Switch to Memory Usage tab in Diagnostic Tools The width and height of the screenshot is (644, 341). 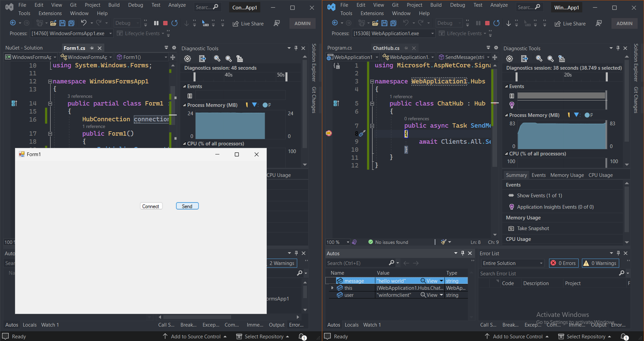coord(567,175)
